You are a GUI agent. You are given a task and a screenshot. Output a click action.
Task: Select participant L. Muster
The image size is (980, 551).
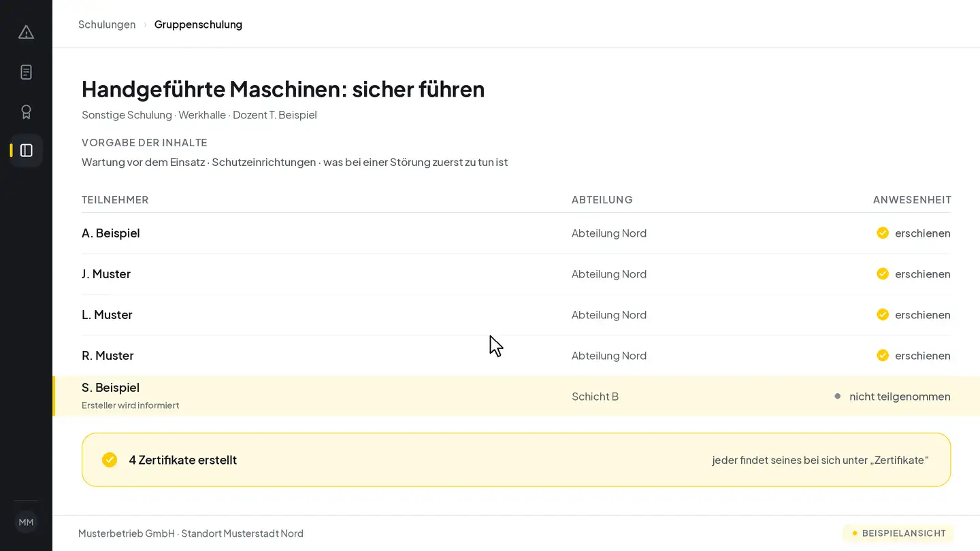[x=107, y=315]
